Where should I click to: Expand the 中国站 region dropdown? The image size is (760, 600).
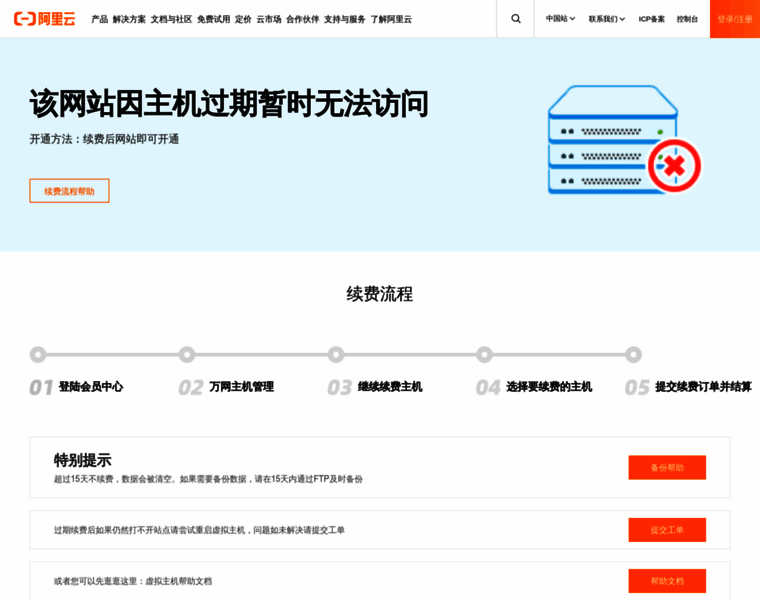[560, 19]
